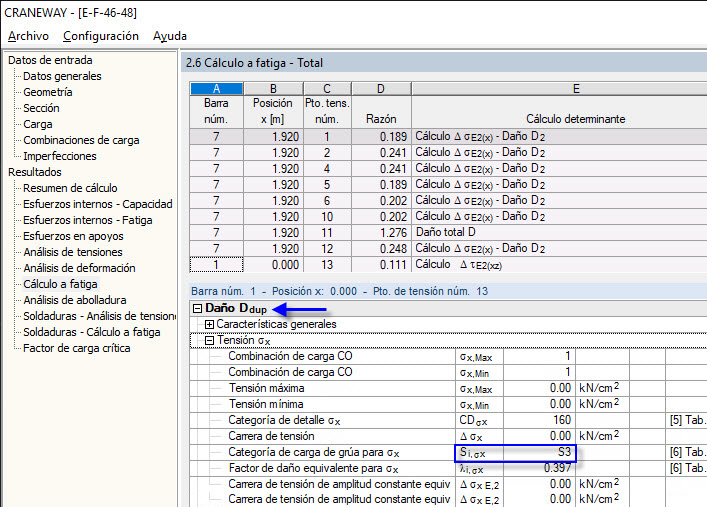Open Esfuerzos internos - Capacidad
The width and height of the screenshot is (707, 507).
point(98,204)
